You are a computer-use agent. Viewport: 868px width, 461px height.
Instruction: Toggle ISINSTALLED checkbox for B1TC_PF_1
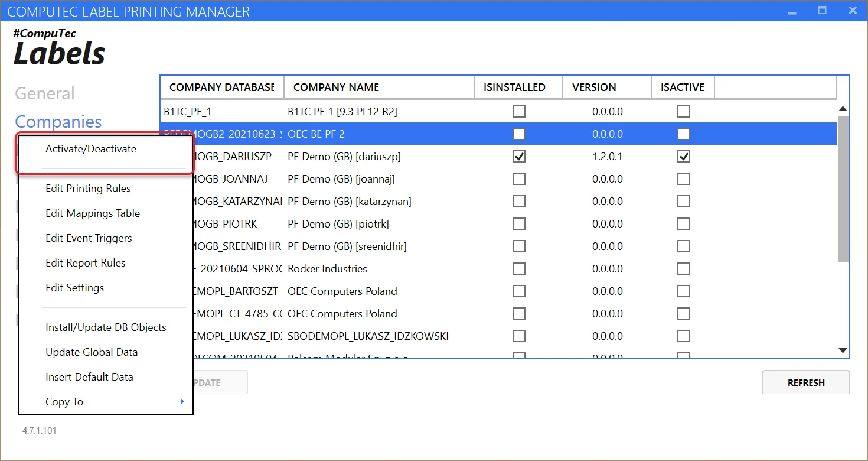click(518, 112)
